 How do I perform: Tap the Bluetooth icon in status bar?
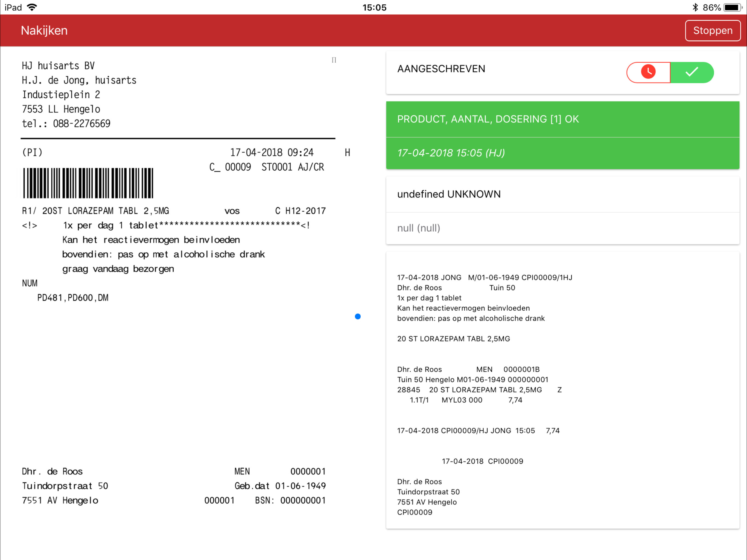click(x=695, y=7)
